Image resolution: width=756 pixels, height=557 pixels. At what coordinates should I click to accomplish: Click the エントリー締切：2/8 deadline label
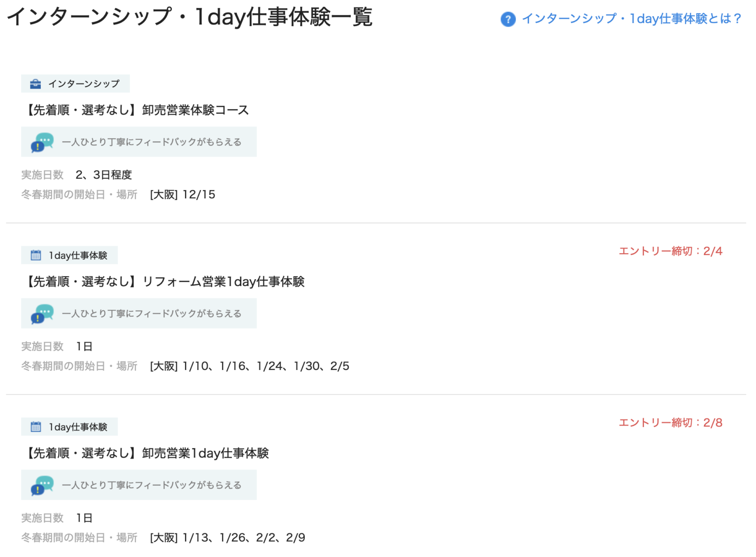[670, 423]
